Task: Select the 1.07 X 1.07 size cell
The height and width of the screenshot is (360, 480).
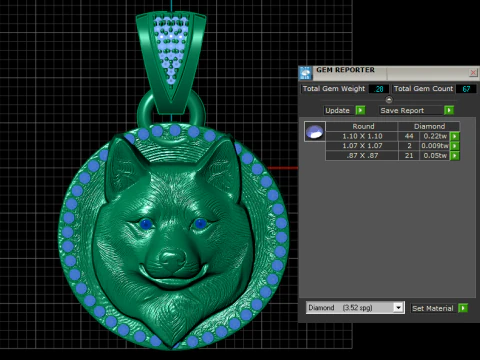Action: pos(362,146)
